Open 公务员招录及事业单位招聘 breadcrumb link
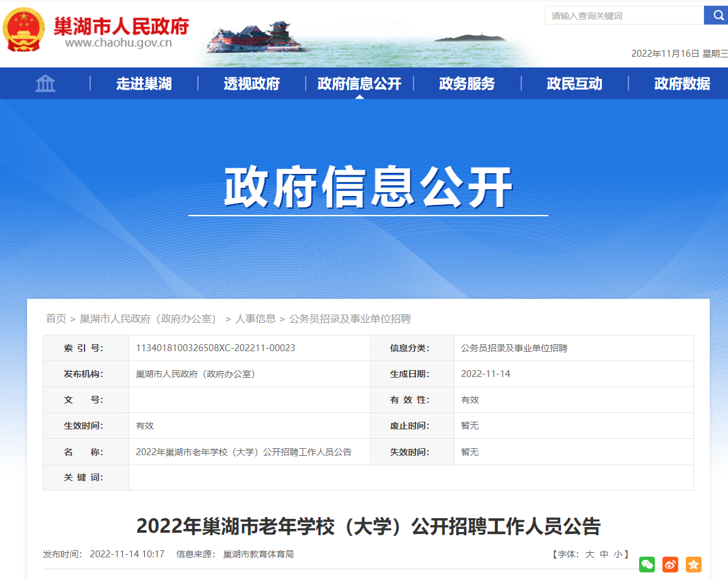The width and height of the screenshot is (728, 580). 350,318
